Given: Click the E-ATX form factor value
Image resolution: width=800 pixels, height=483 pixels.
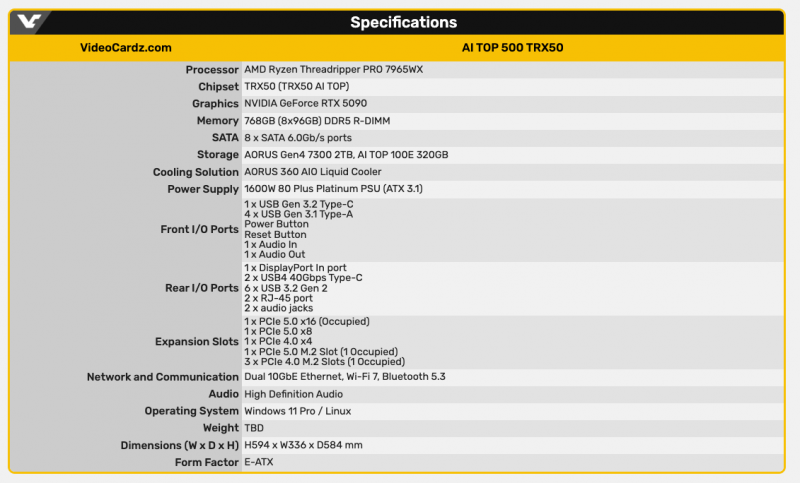Looking at the screenshot, I should (x=259, y=462).
